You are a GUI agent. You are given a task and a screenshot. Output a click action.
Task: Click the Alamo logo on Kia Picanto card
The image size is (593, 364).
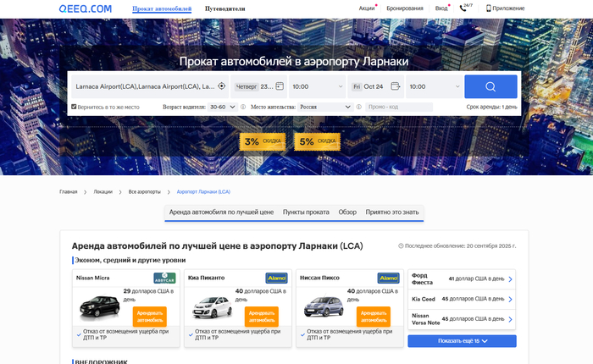coord(276,278)
